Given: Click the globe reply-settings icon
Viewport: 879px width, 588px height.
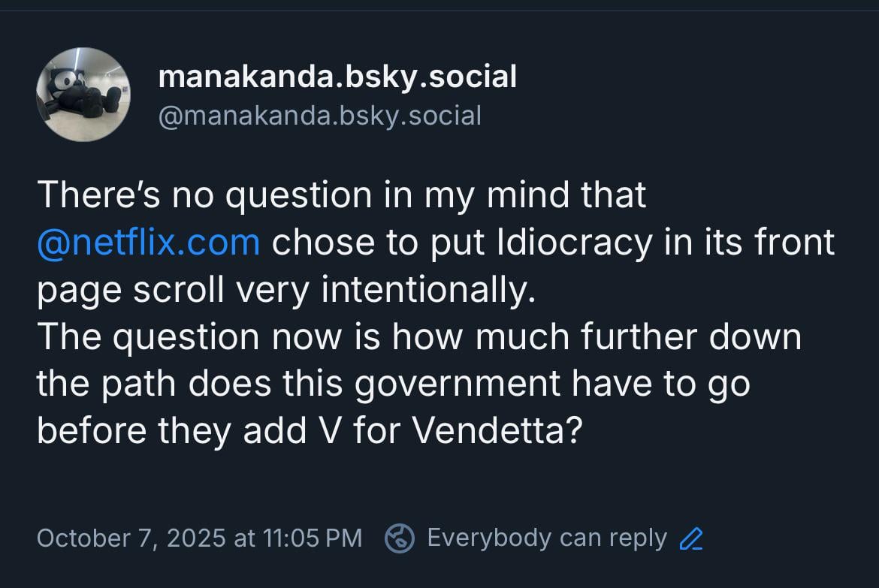Looking at the screenshot, I should point(399,538).
